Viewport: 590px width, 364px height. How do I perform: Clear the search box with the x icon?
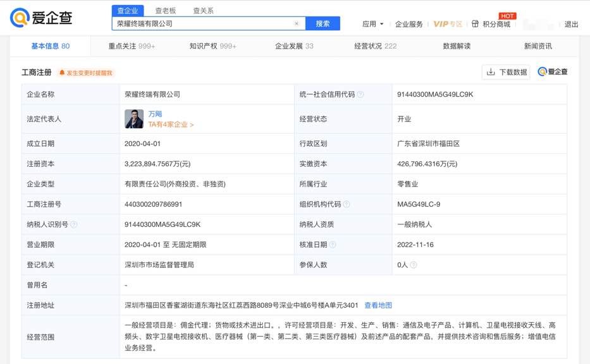(x=297, y=23)
